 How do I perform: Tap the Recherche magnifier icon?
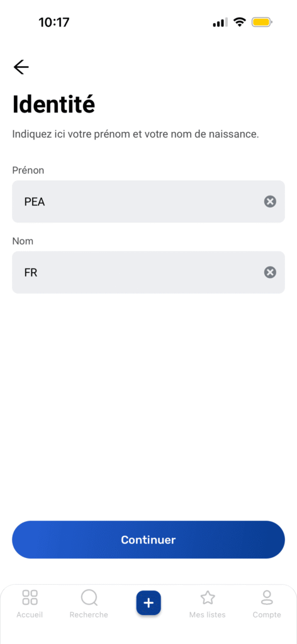[x=89, y=597]
